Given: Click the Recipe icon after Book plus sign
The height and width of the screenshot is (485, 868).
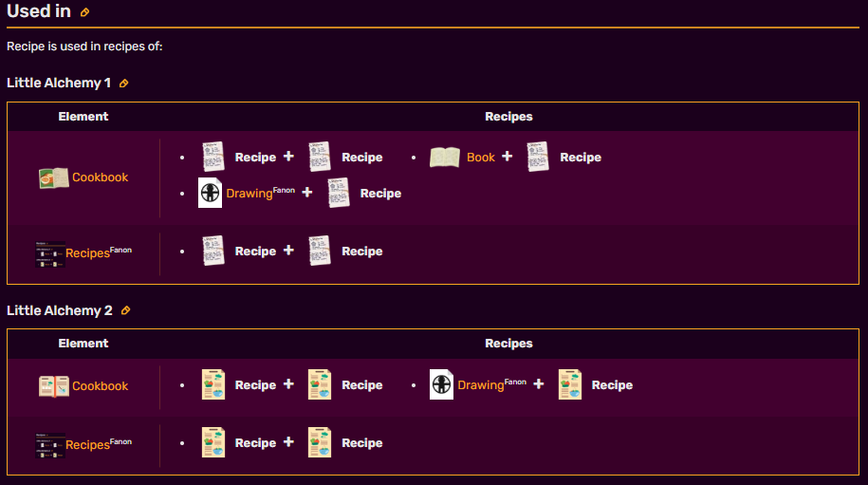Looking at the screenshot, I should [x=538, y=157].
